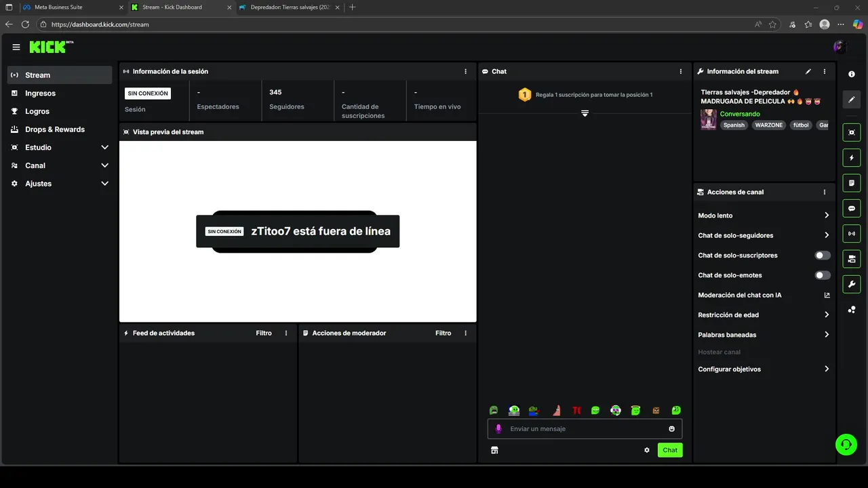Click the gold position 1 badge in chat
868x488 pixels.
pos(525,95)
